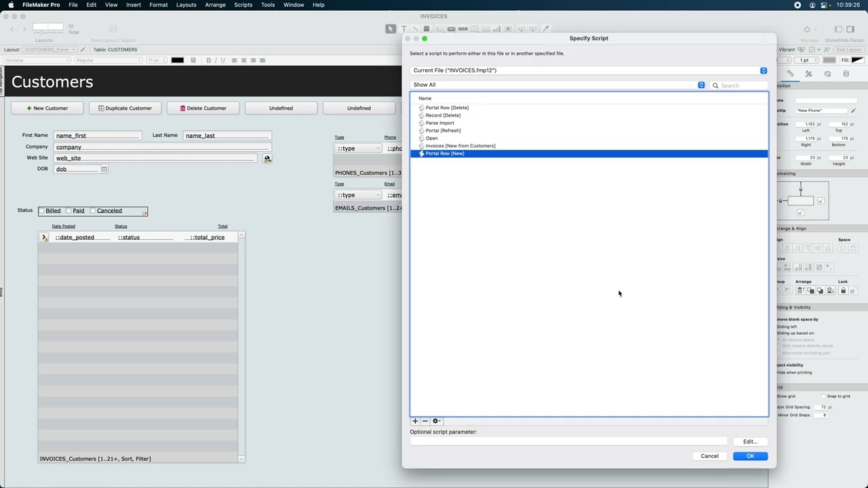Open the Regular font style dropdown
Viewport: 868px width, 488px height.
point(108,60)
